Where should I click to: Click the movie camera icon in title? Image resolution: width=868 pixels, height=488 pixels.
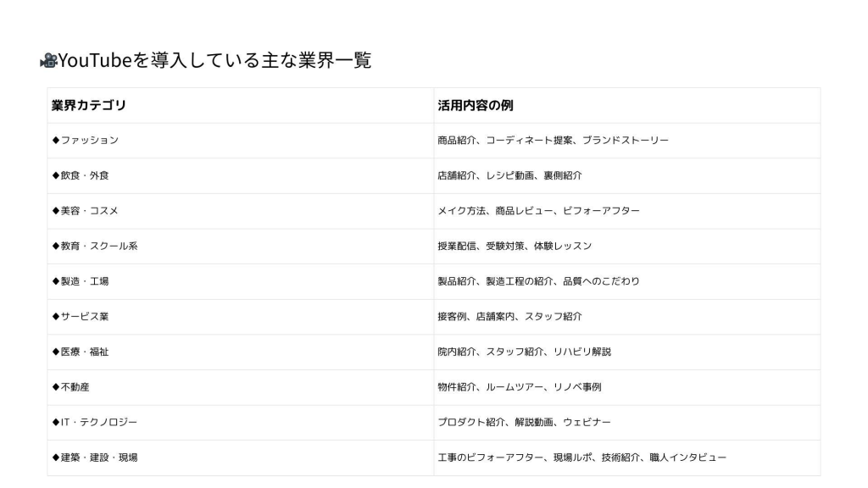pyautogui.click(x=47, y=60)
